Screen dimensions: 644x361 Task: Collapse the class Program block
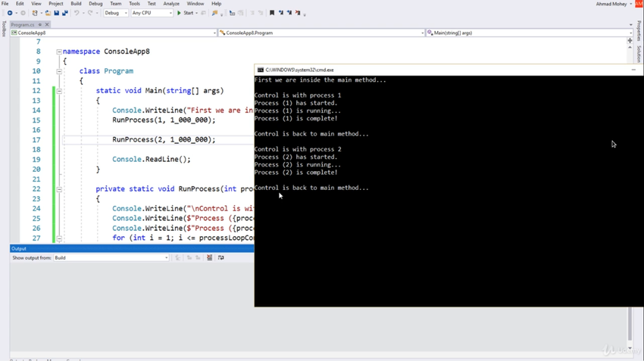[59, 71]
